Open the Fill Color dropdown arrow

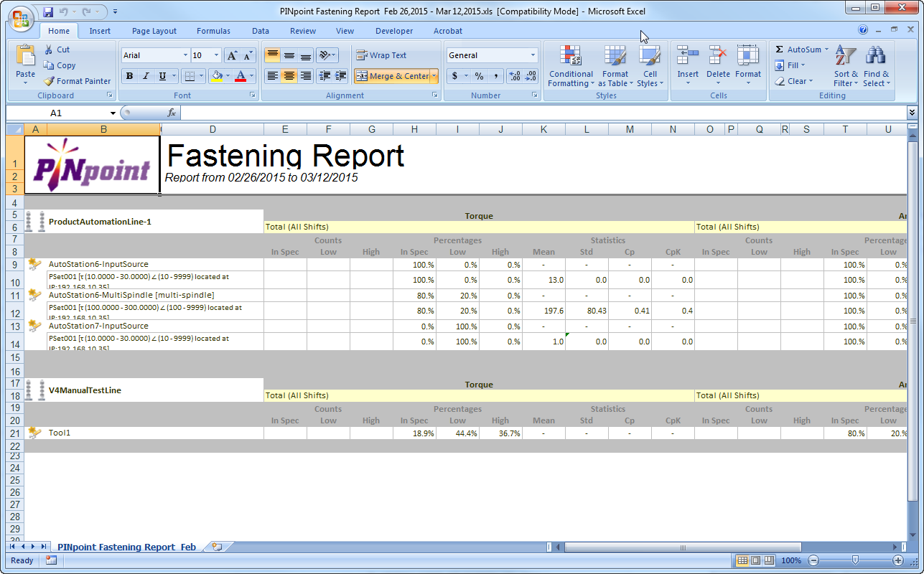[228, 76]
